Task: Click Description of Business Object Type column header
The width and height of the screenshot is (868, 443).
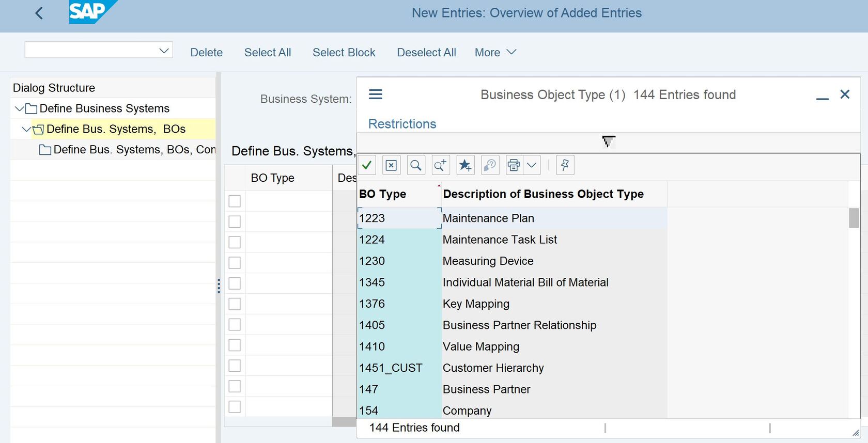Action: pyautogui.click(x=554, y=194)
